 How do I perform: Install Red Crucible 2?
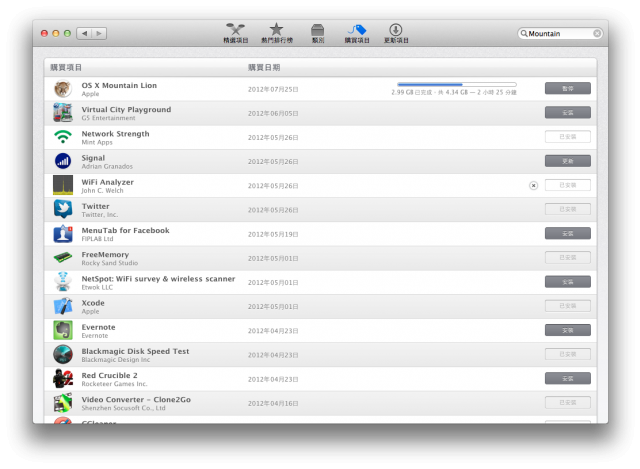coord(567,378)
